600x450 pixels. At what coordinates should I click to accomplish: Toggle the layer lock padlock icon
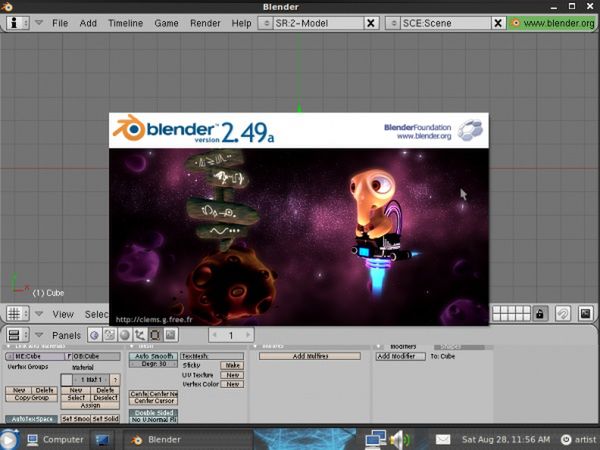540,314
